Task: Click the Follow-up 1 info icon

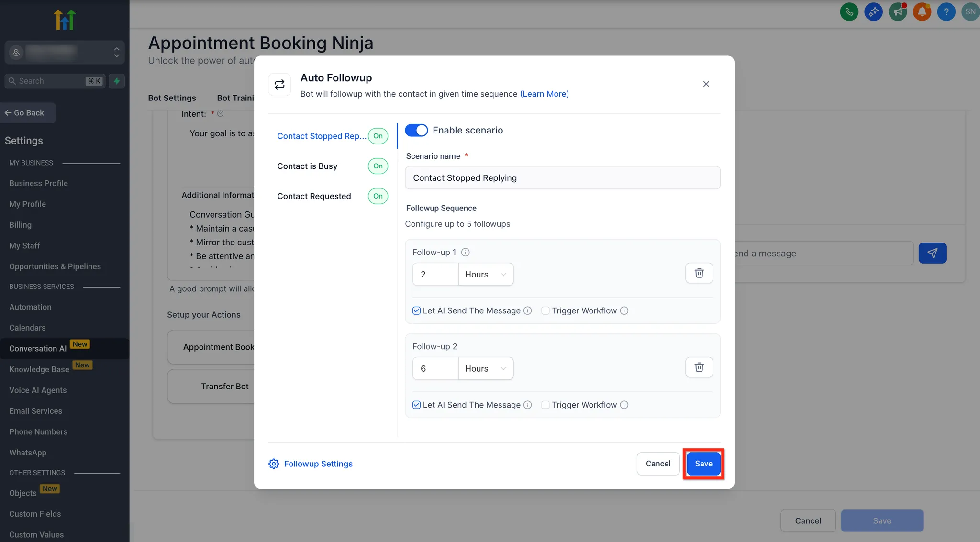Action: point(465,252)
